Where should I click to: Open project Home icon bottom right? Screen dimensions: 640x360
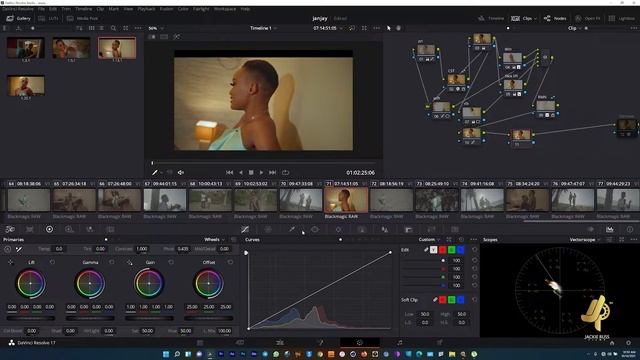612,343
